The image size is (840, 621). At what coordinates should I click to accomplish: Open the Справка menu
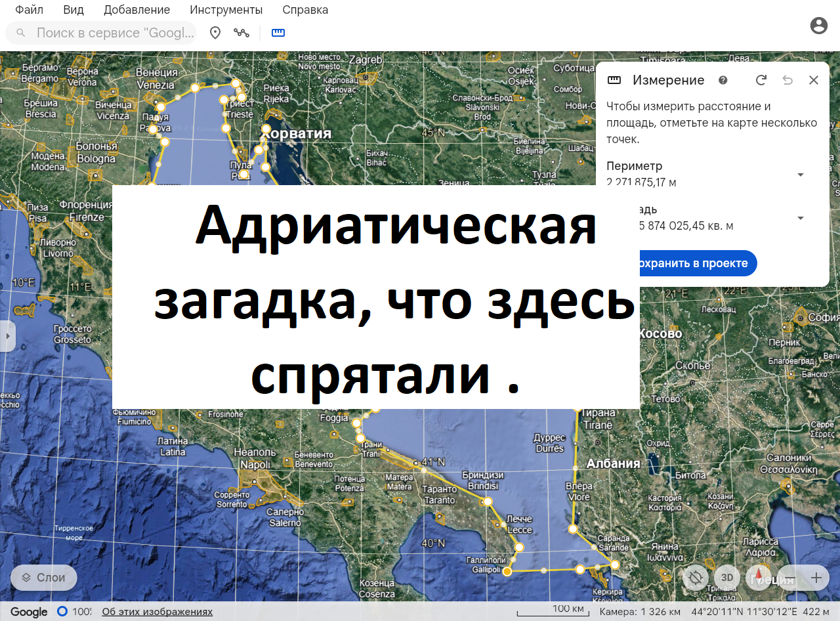[x=305, y=10]
